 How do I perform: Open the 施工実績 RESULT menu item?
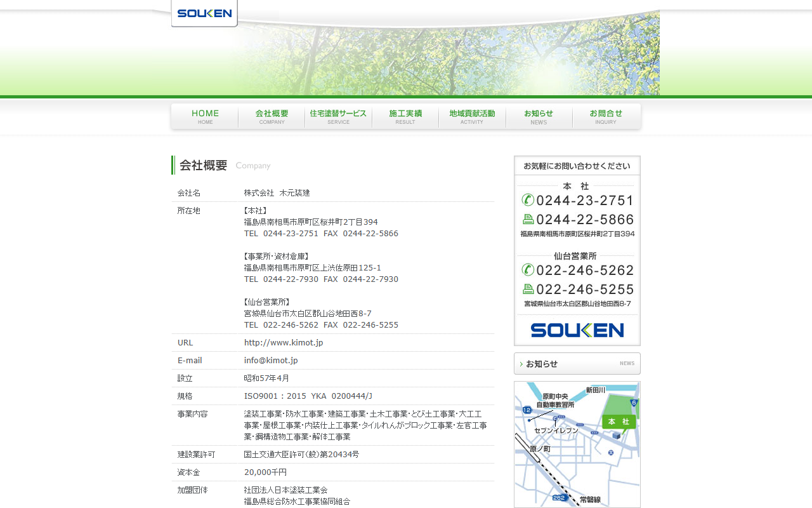click(x=405, y=116)
